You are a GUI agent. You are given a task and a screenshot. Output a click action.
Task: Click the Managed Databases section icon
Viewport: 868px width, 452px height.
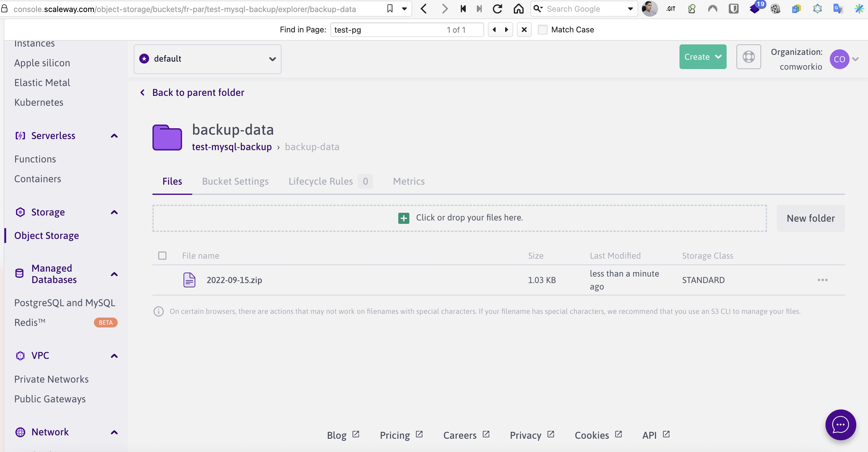coord(19,273)
